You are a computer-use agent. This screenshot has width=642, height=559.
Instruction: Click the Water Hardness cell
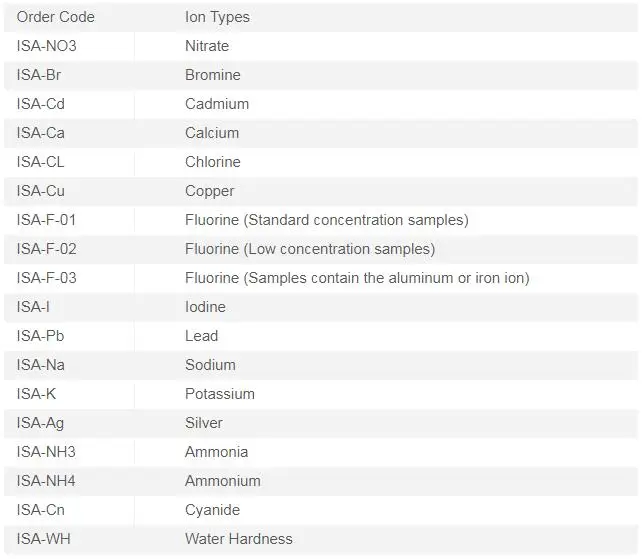(x=239, y=539)
